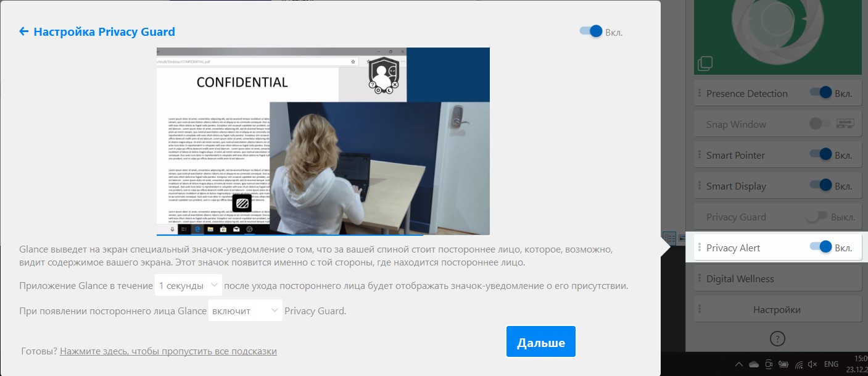Image resolution: width=868 pixels, height=376 pixels.
Task: Toggle the Presence Detection switch
Action: 821,93
